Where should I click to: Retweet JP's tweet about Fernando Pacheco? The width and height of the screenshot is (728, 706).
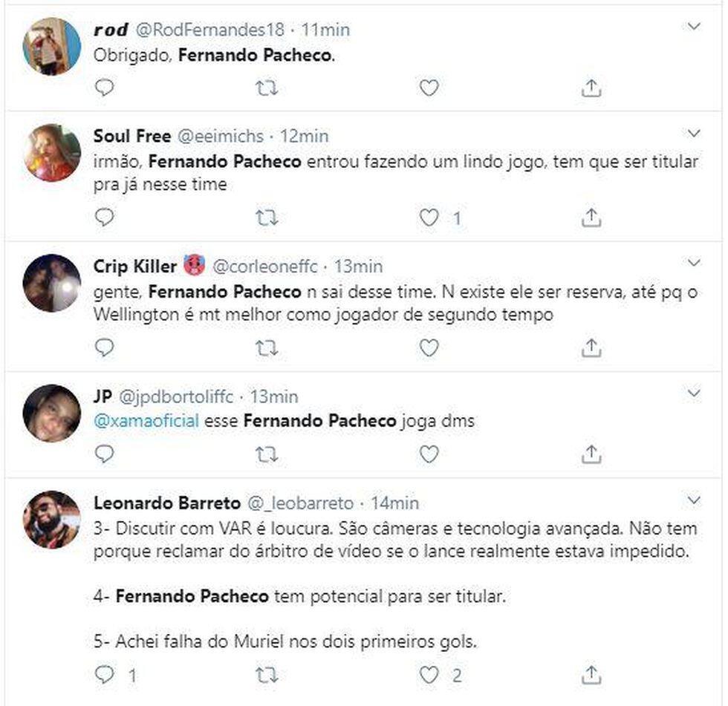pos(267,454)
